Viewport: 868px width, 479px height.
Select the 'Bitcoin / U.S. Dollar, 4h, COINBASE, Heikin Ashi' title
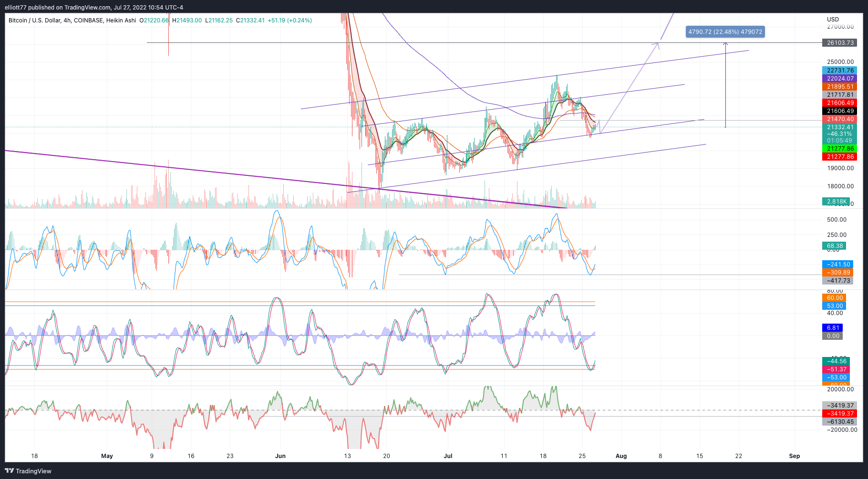(x=72, y=20)
